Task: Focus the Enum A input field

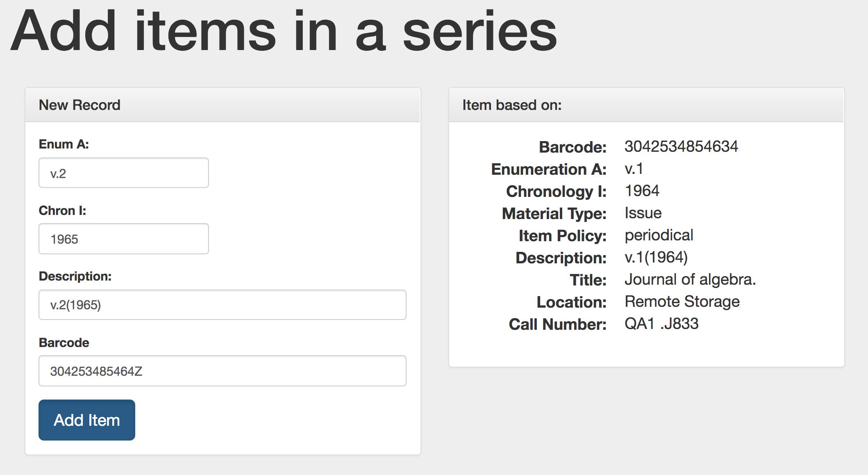Action: click(123, 173)
